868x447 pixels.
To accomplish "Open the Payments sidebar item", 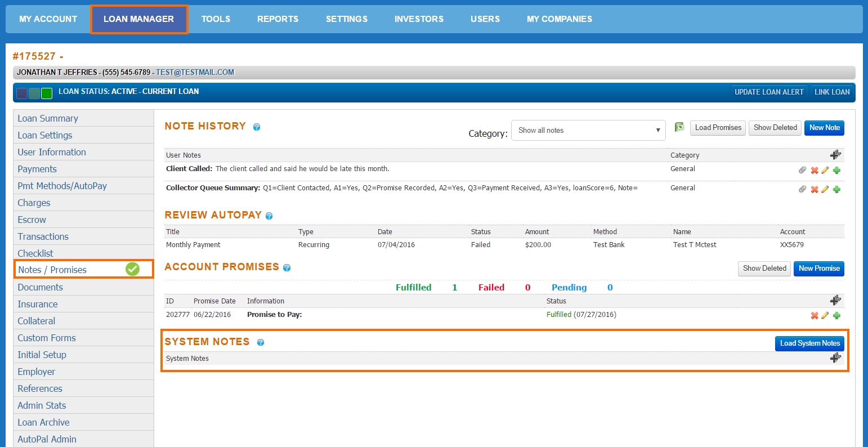I will pos(83,169).
